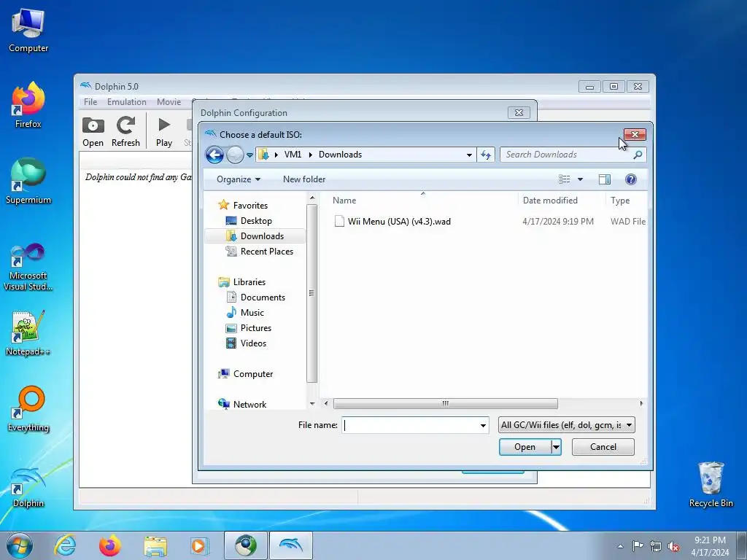This screenshot has width=747, height=560.
Task: Open the file type filter combo box
Action: [x=567, y=425]
